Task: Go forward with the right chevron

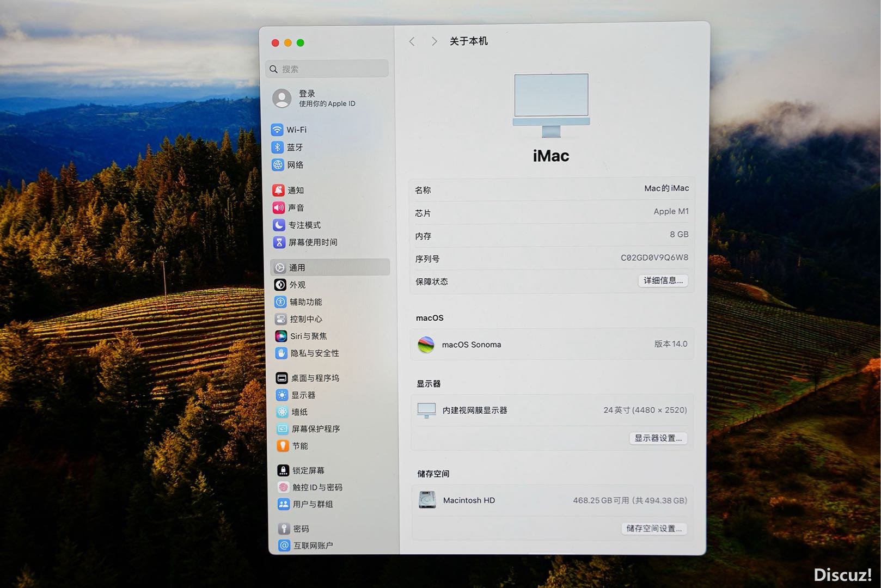Action: point(434,41)
